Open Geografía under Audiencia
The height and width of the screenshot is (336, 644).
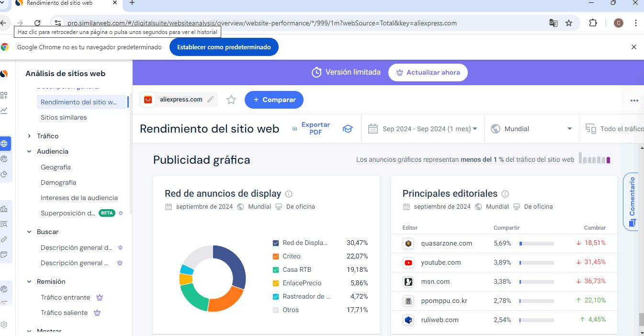(x=56, y=167)
